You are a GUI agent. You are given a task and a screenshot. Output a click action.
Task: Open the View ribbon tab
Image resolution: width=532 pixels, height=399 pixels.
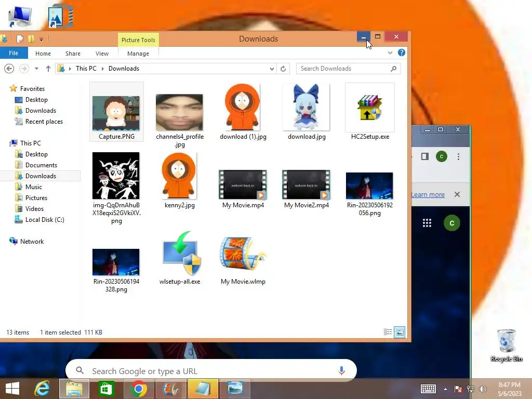[102, 54]
